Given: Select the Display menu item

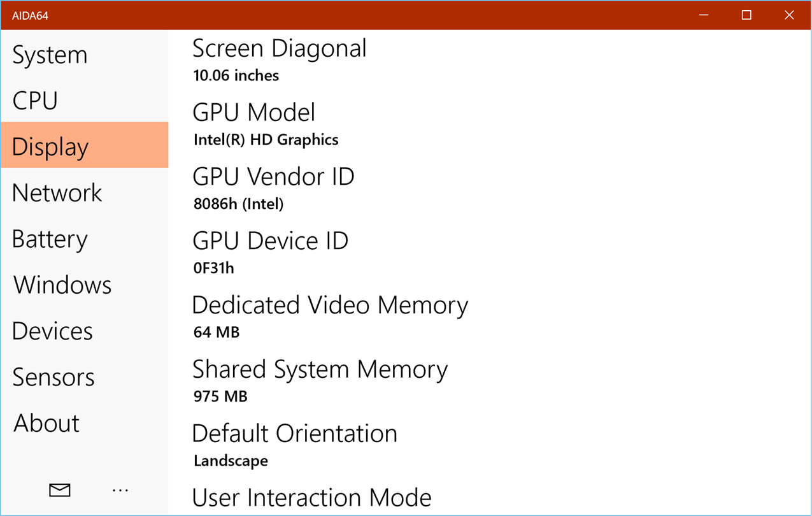Looking at the screenshot, I should 50,147.
